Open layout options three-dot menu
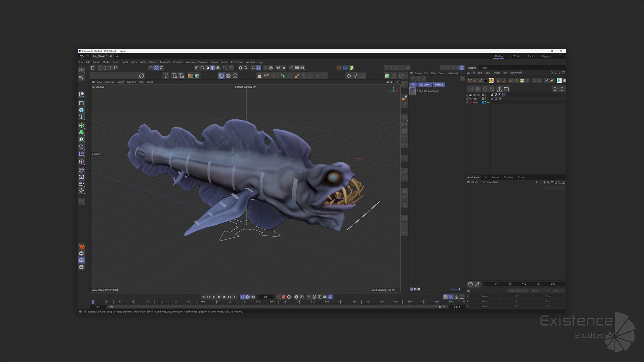The height and width of the screenshot is (362, 644). [560, 56]
